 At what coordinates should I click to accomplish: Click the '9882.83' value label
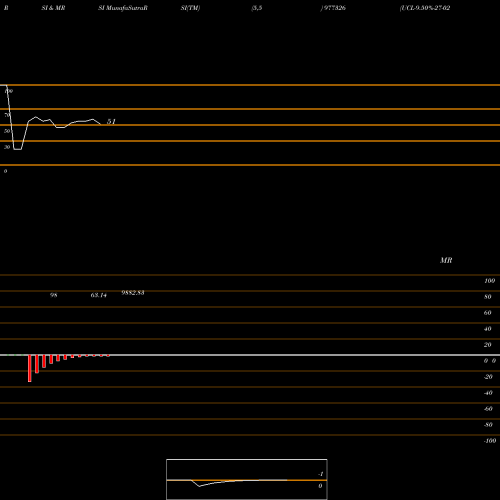click(133, 293)
